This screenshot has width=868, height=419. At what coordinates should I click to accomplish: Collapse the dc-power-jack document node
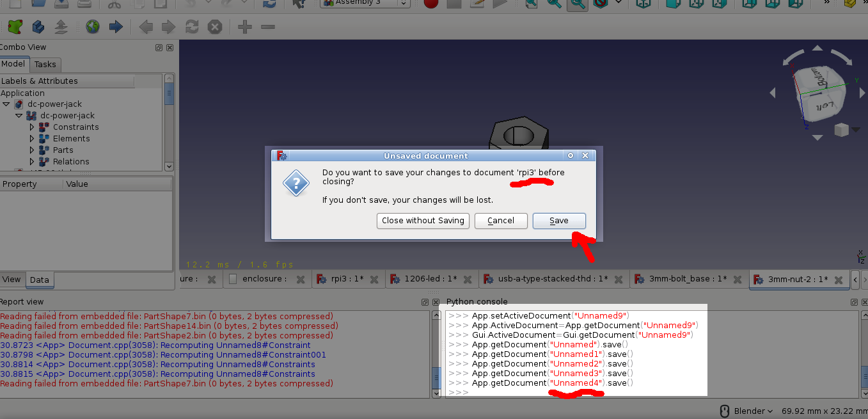tap(5, 104)
